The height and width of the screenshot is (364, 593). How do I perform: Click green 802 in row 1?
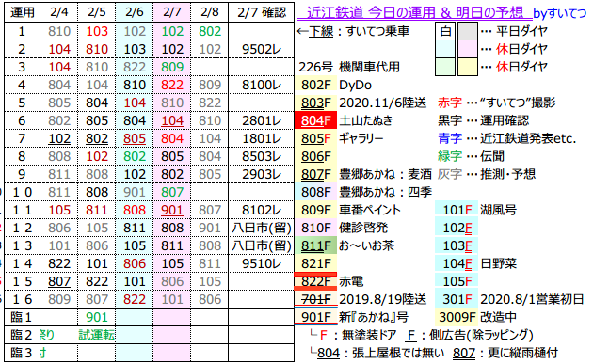(x=210, y=31)
